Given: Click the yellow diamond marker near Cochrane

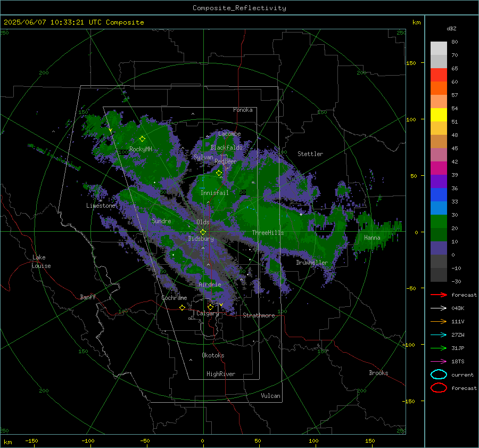Looking at the screenshot, I should pyautogui.click(x=182, y=307).
